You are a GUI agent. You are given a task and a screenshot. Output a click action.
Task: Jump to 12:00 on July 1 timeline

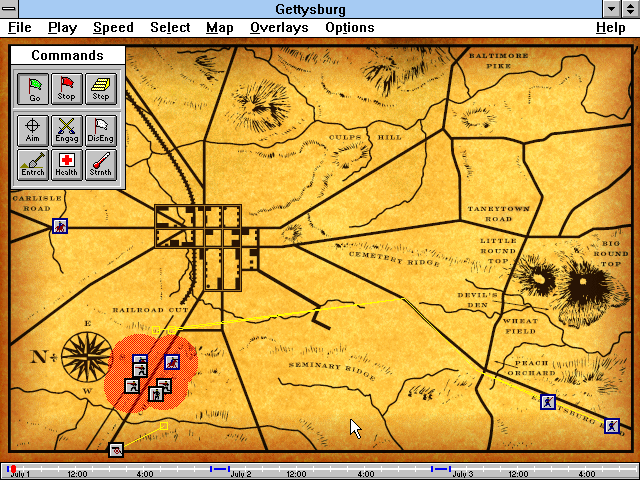(77, 475)
